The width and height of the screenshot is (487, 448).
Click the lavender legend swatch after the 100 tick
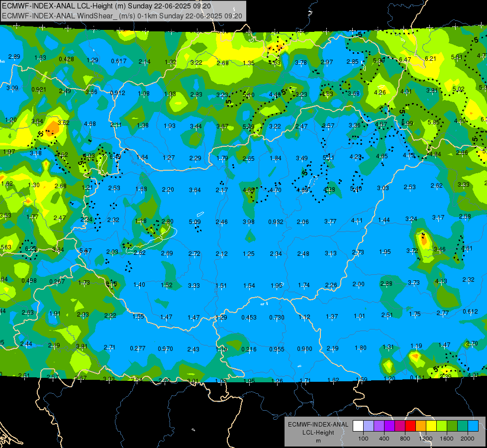[369, 426]
